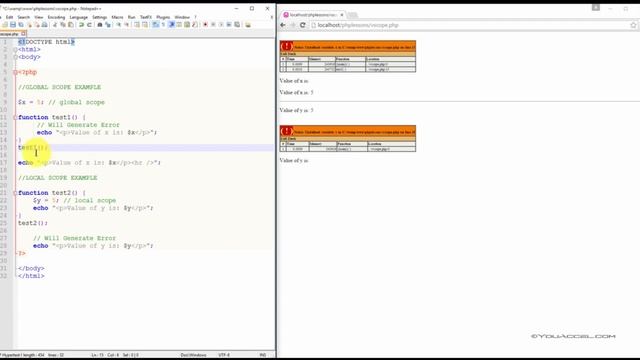Place cursor on the test2(); line

[x=33, y=223]
